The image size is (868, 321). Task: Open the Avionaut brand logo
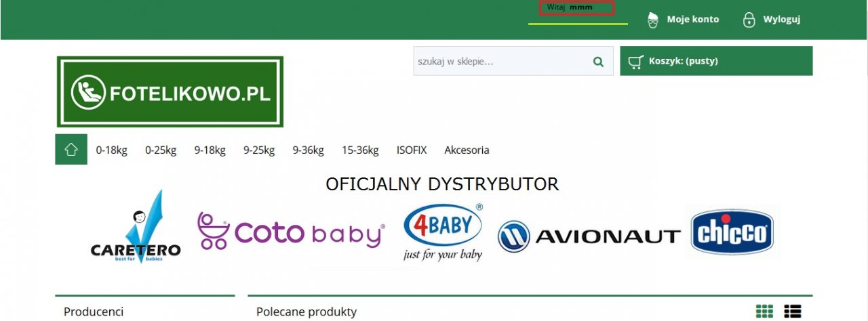589,236
